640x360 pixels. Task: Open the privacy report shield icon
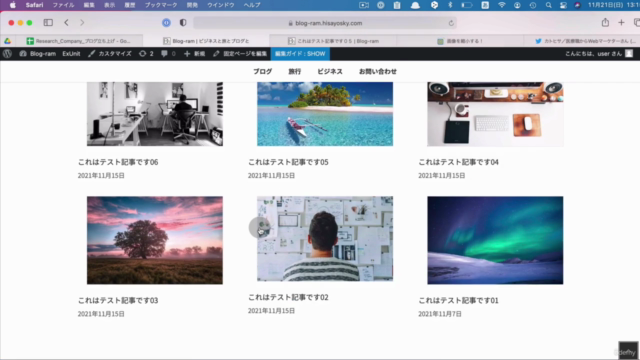183,23
